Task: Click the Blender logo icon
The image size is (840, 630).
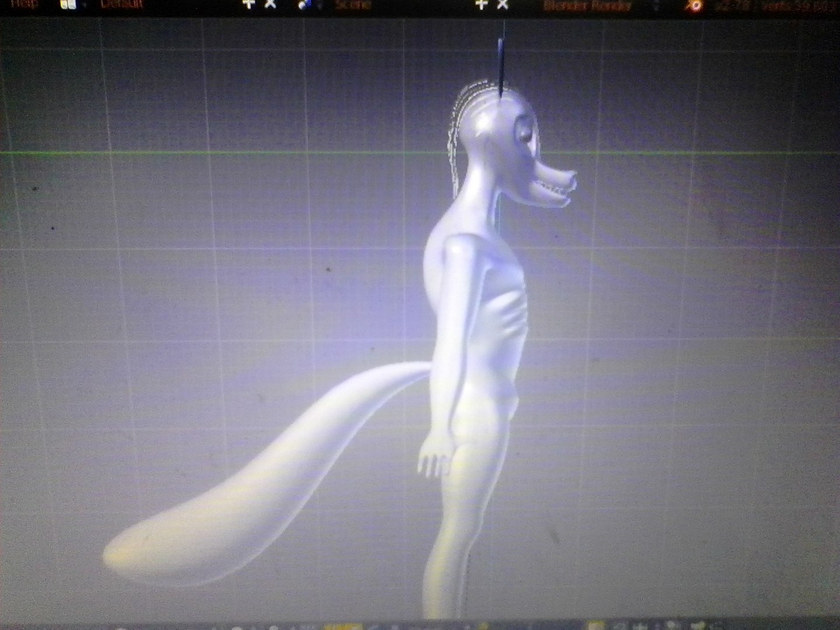Action: click(694, 6)
